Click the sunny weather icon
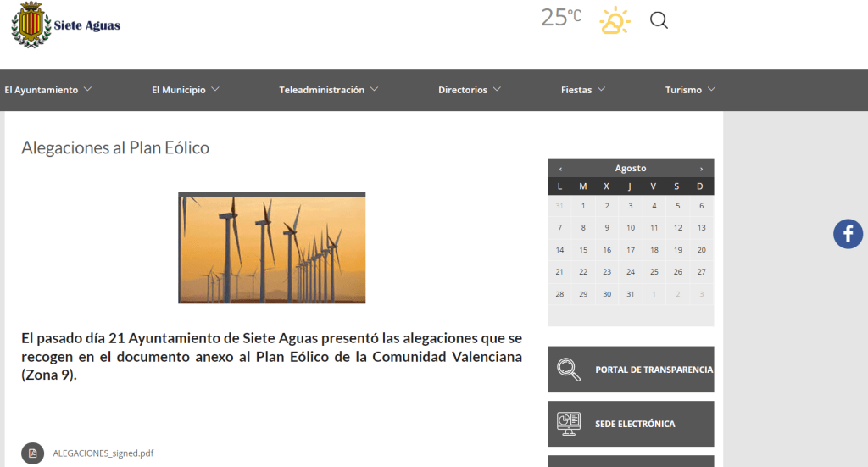This screenshot has width=868, height=467. [x=615, y=20]
